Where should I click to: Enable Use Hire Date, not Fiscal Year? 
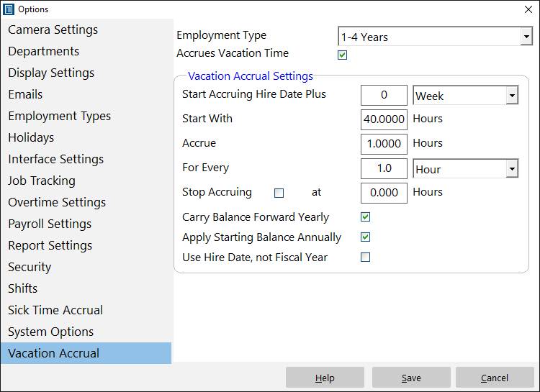(x=365, y=257)
